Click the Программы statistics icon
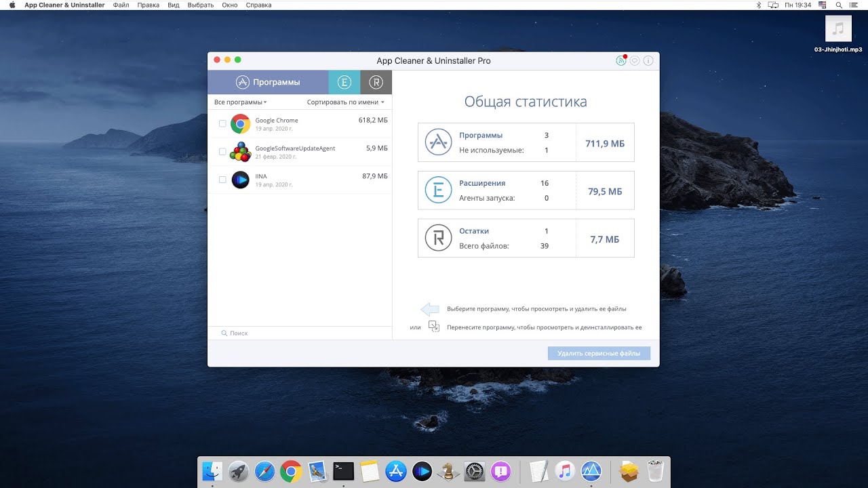 (x=438, y=142)
